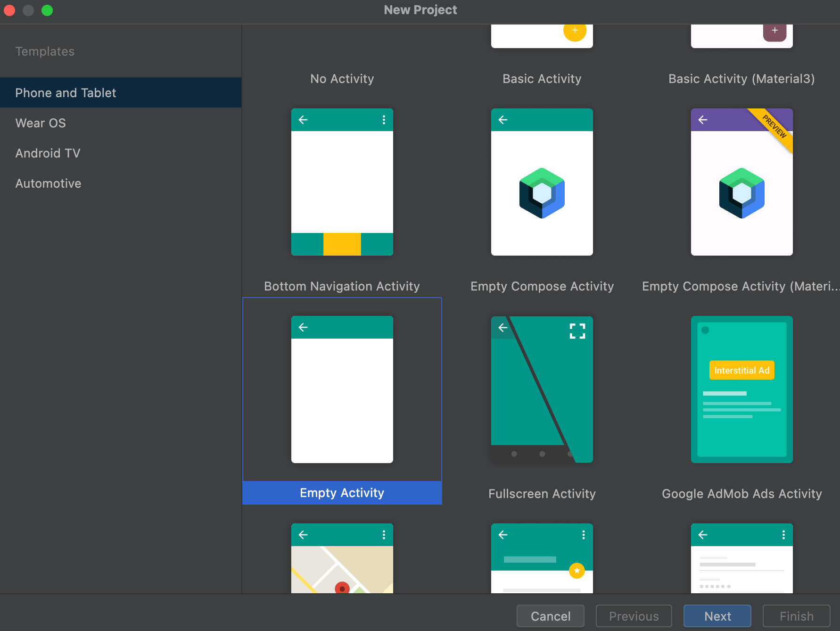
Task: Choose the Google AdMob Ads Activity template
Action: [x=741, y=389]
